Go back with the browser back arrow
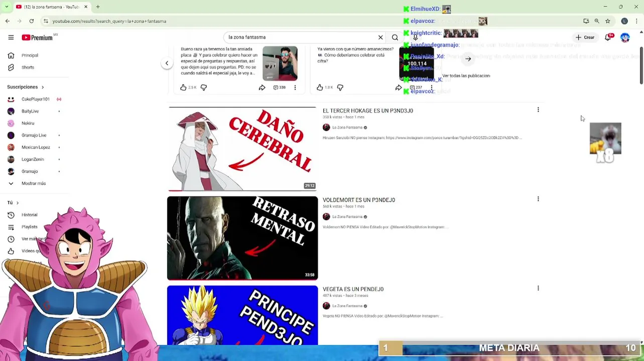This screenshot has height=361, width=644. tap(8, 21)
